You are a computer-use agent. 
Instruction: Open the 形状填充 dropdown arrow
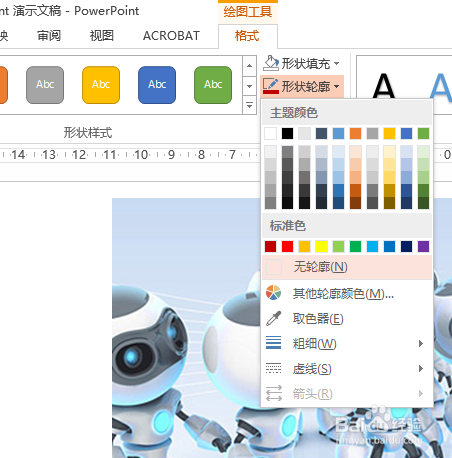coord(336,63)
